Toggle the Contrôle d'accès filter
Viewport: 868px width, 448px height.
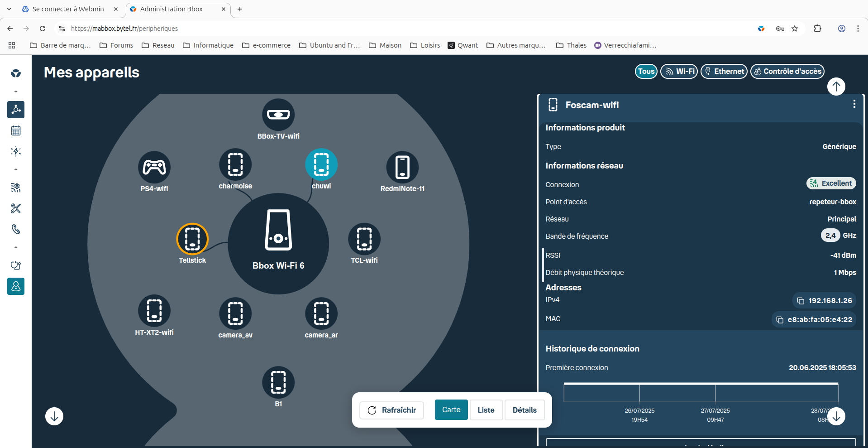787,71
